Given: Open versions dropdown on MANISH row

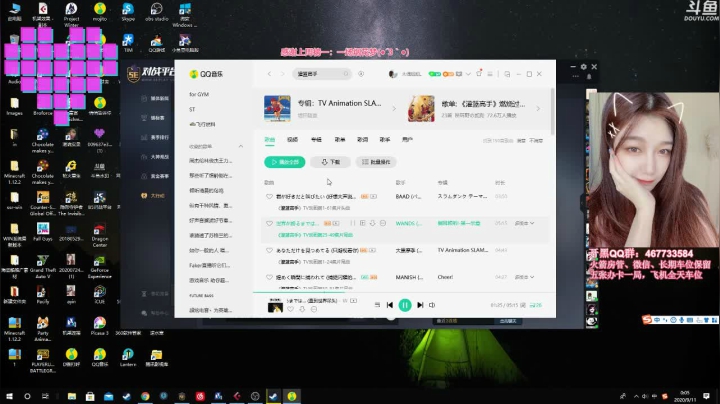Looking at the screenshot, I should (x=524, y=277).
